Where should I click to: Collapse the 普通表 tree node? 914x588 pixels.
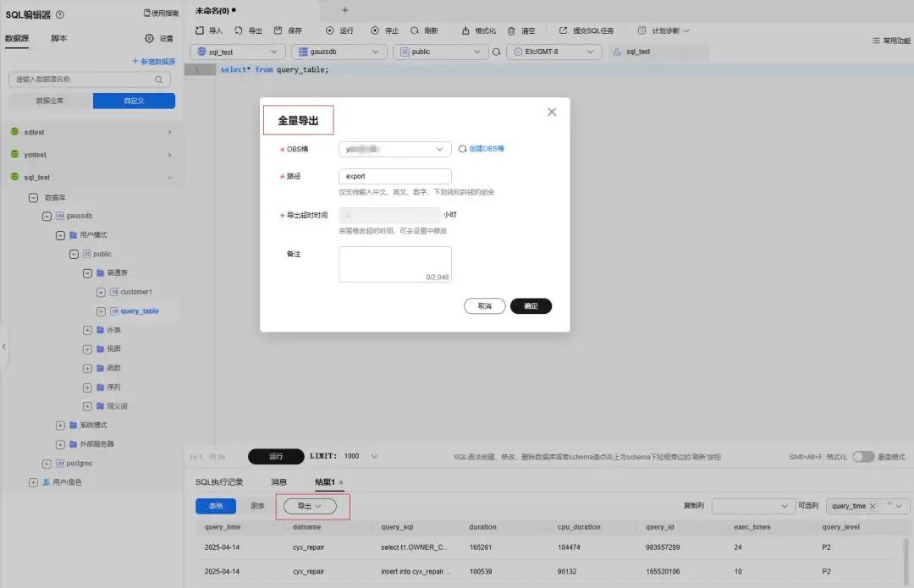pyautogui.click(x=88, y=273)
